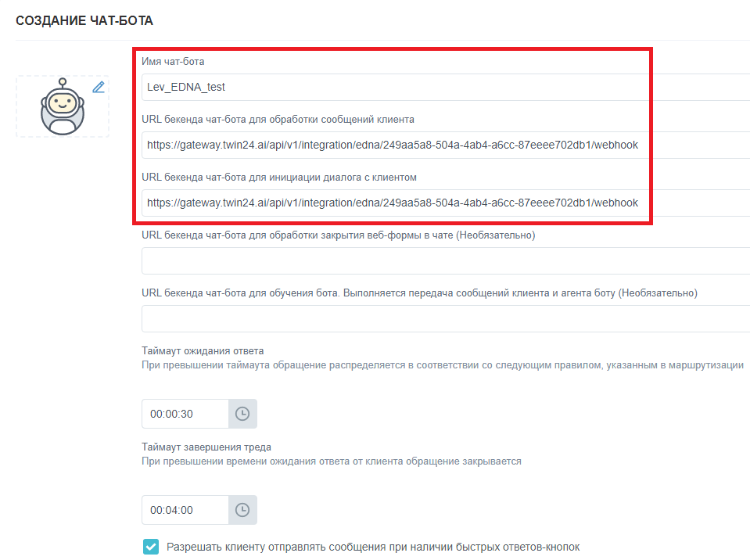Click the 'Разрешать клиенту отправлять сообщения' label text
750x560 pixels.
(x=373, y=547)
